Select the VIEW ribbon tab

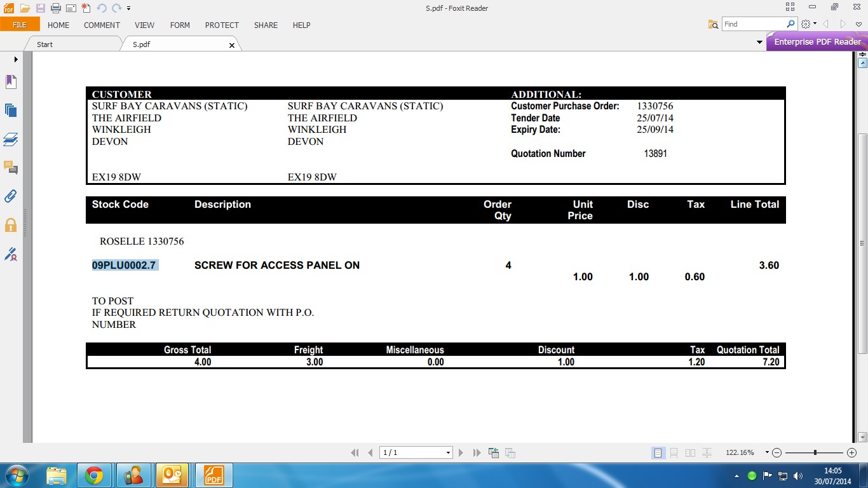144,25
